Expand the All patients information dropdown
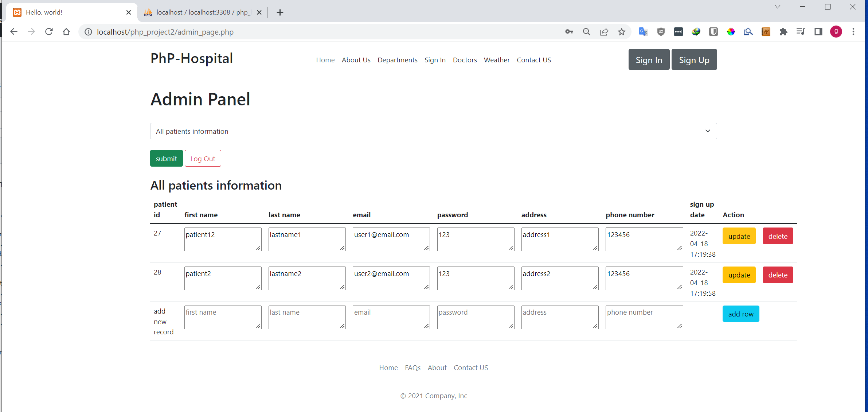The image size is (868, 412). (x=433, y=131)
